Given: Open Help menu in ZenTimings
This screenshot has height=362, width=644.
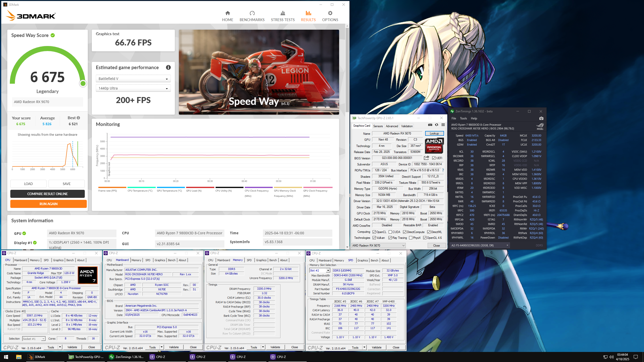Looking at the screenshot, I should 474,118.
